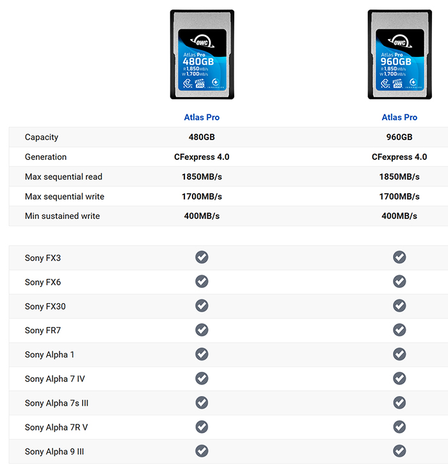The image size is (448, 476).
Task: Select the Min sustained write label
Action: [62, 216]
